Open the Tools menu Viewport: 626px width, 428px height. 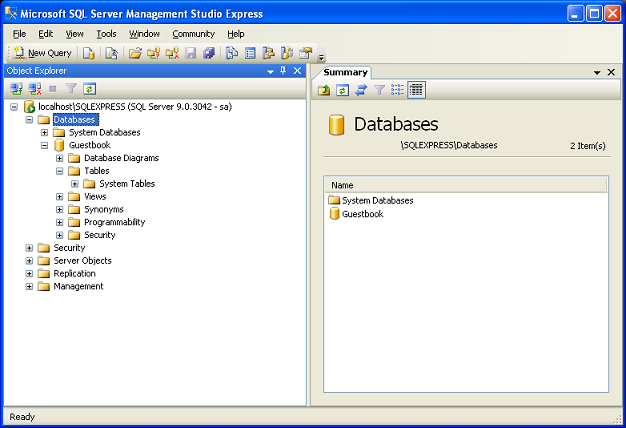(x=106, y=34)
